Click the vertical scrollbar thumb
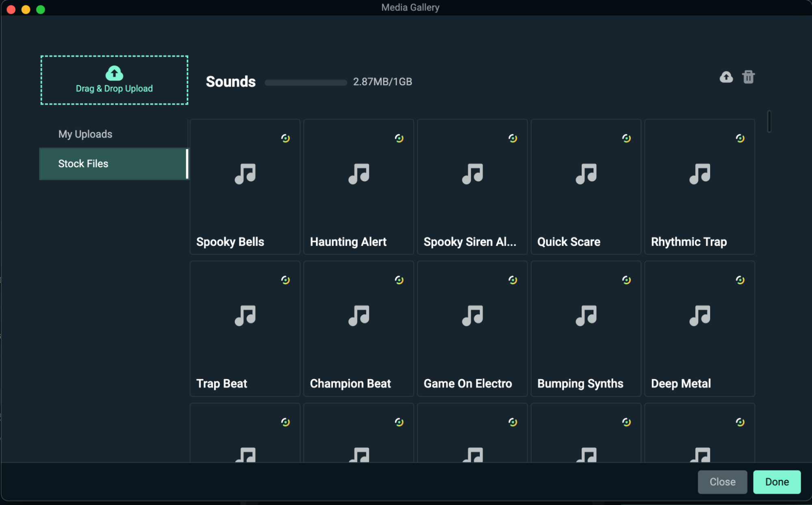The image size is (812, 505). pyautogui.click(x=769, y=121)
